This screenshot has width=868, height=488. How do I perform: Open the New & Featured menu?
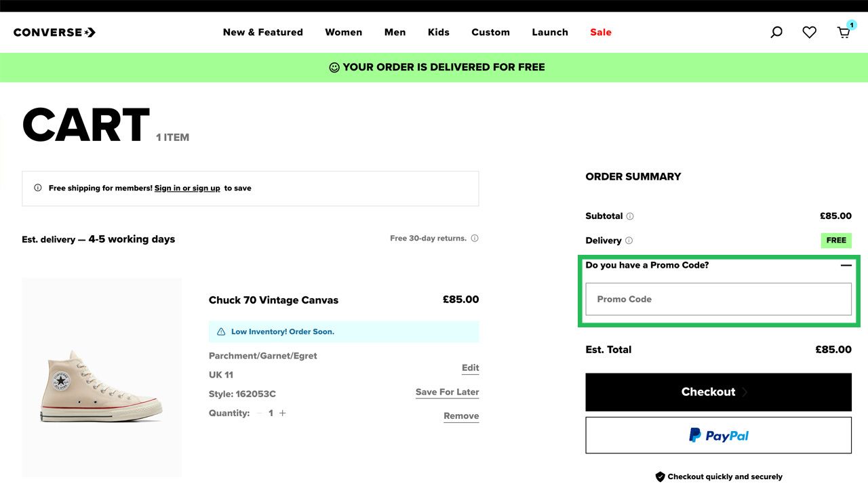(x=263, y=32)
